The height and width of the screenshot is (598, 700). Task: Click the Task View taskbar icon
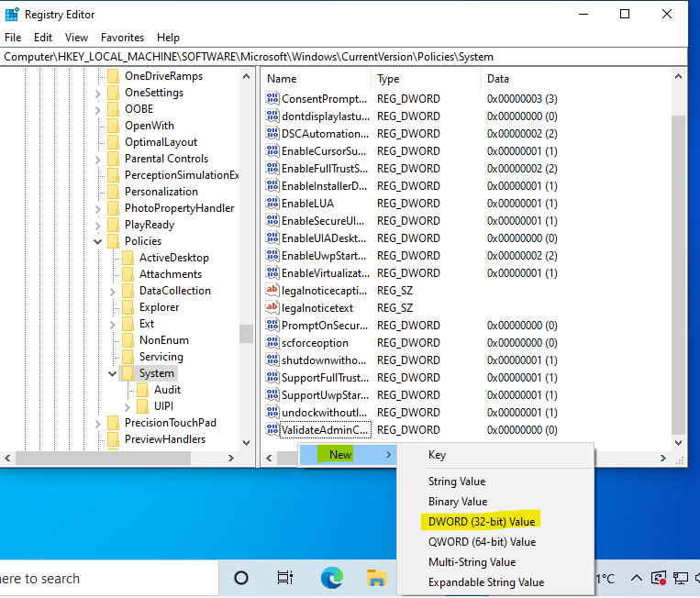coord(285,578)
